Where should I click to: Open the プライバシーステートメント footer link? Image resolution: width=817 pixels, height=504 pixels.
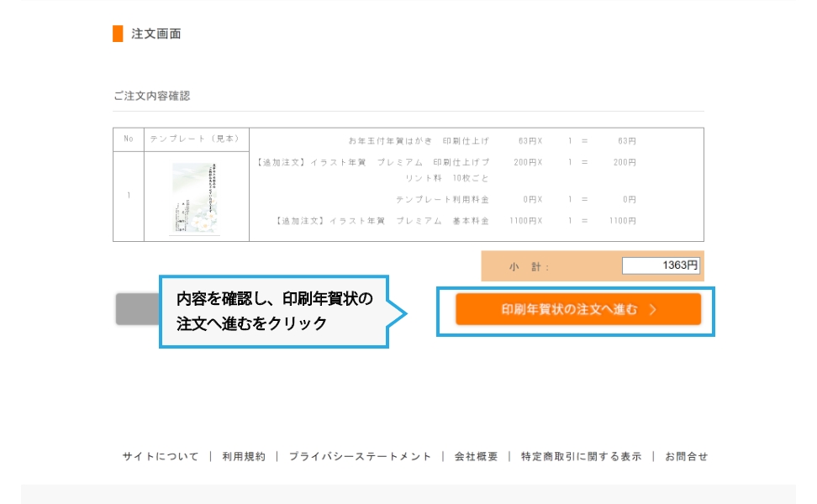click(x=360, y=457)
